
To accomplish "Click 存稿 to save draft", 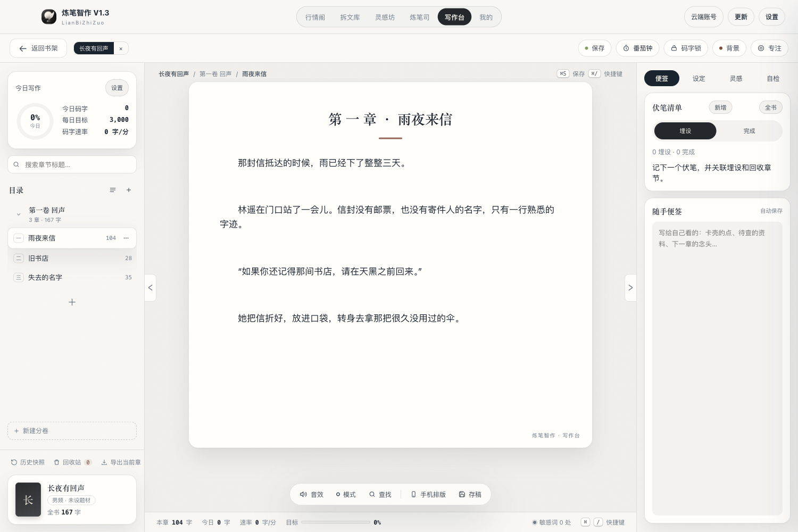I will [470, 494].
